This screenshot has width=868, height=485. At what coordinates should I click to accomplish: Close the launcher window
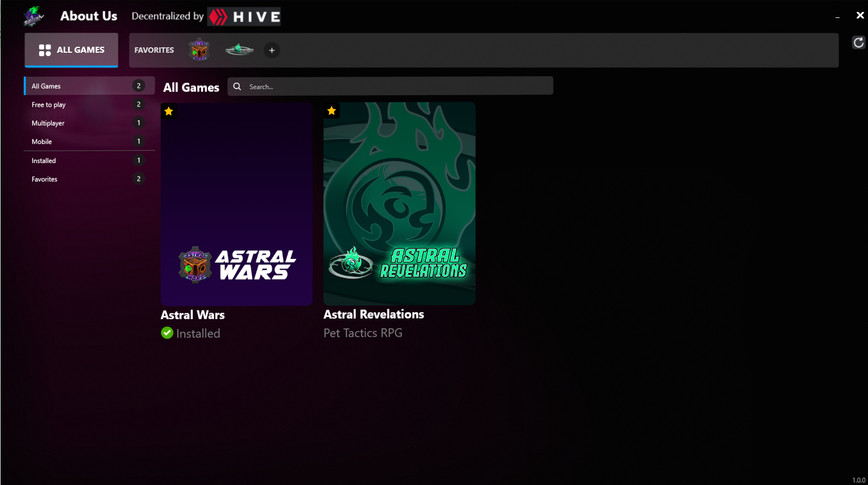[x=860, y=15]
